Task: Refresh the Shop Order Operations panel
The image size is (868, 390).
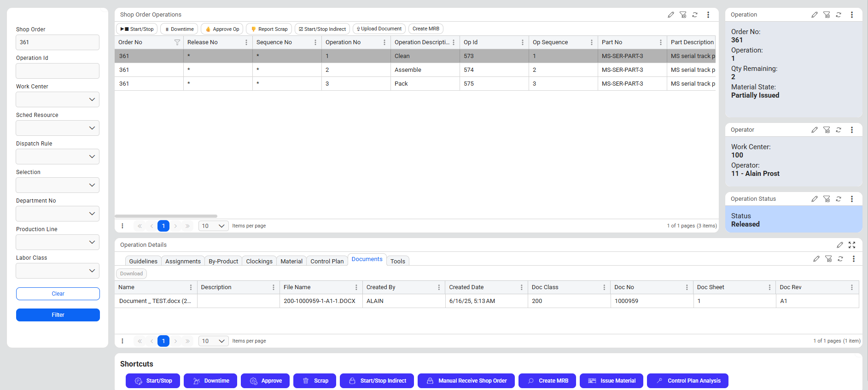Action: (x=695, y=15)
